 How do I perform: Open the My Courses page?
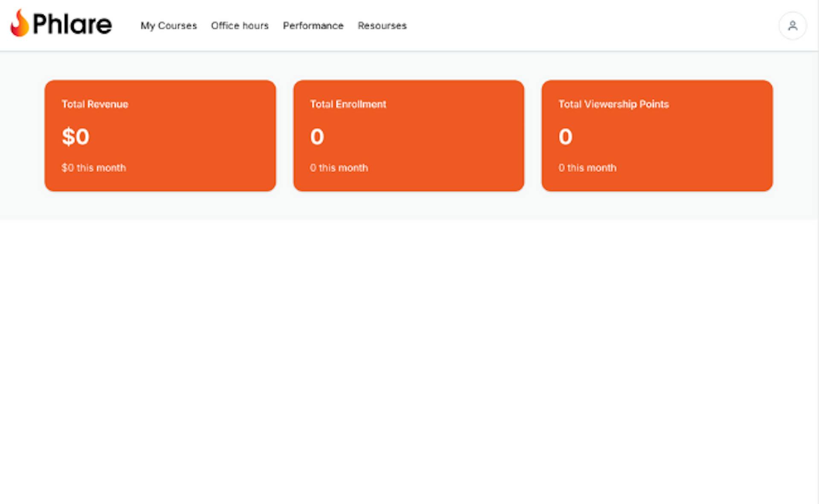pyautogui.click(x=168, y=26)
